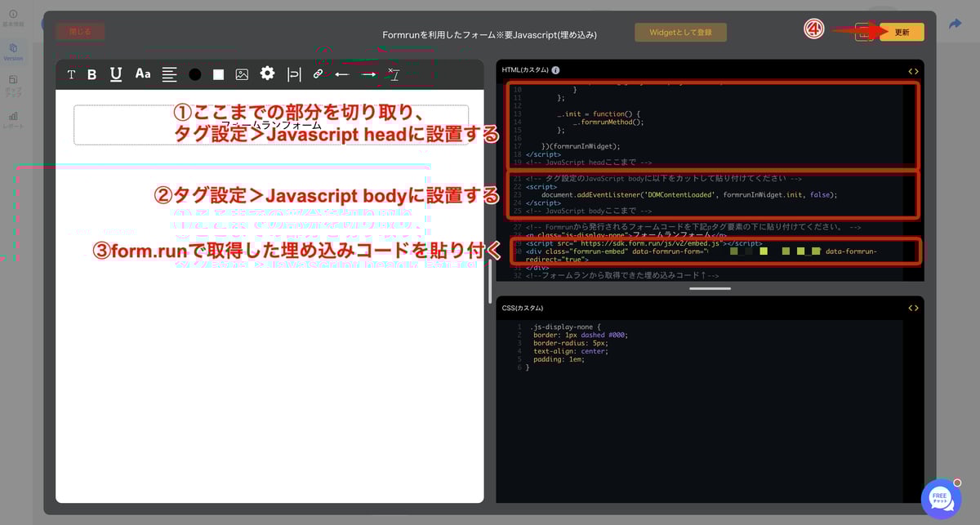Toggle the text alignment option
Viewport: 980px width, 525px height.
[x=169, y=74]
